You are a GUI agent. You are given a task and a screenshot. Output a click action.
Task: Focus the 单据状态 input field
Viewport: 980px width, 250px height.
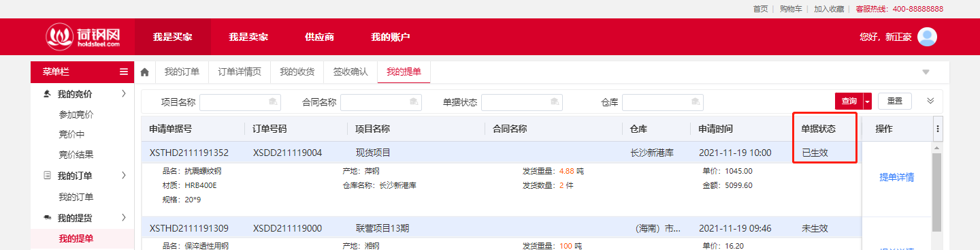[x=522, y=102]
